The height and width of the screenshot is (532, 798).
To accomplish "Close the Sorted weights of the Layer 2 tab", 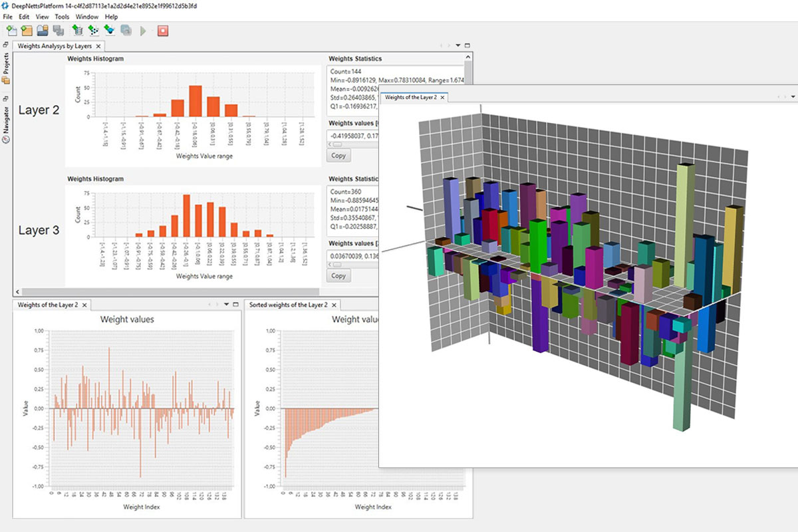I will pyautogui.click(x=334, y=305).
